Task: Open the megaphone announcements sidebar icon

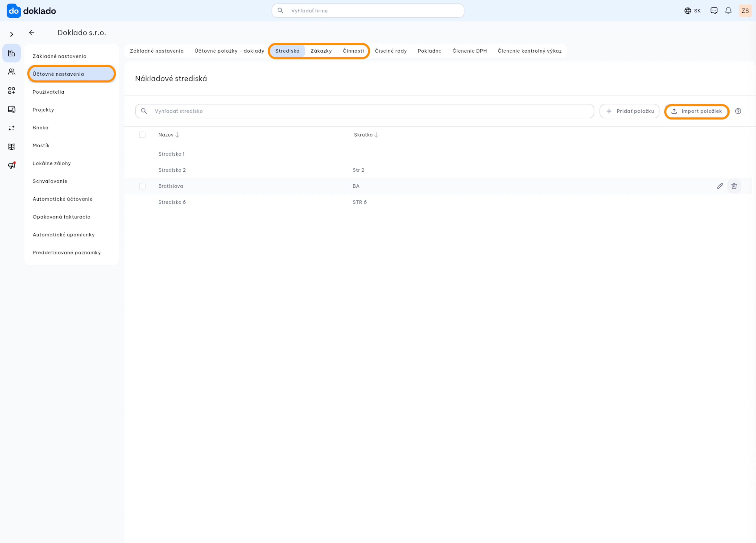Action: (12, 165)
